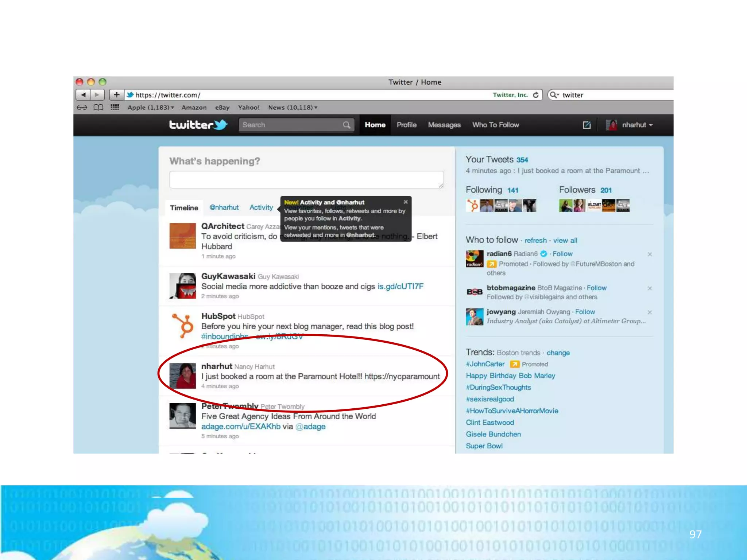Screen dimensions: 747x560
Task: Open the Top Sites grid icon
Action: coord(115,107)
